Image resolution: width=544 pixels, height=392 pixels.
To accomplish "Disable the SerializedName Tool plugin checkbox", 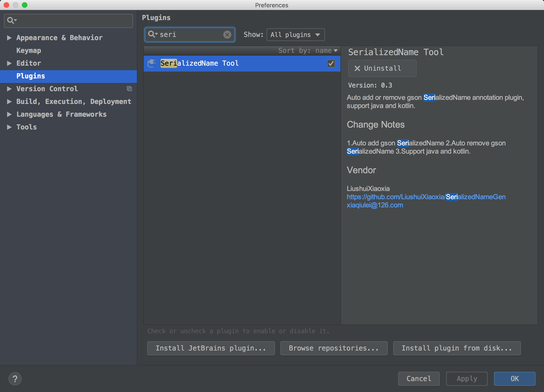I will coord(331,64).
